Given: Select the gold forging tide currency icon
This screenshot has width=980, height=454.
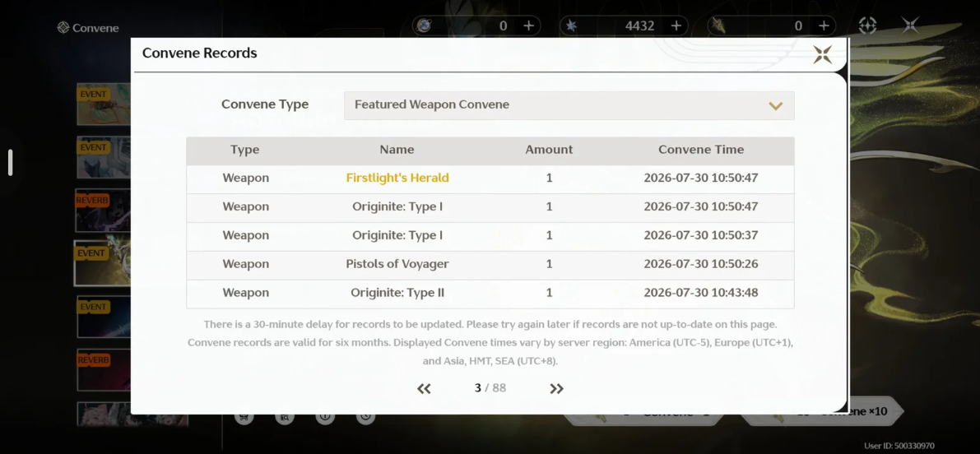Looking at the screenshot, I should pos(719,25).
